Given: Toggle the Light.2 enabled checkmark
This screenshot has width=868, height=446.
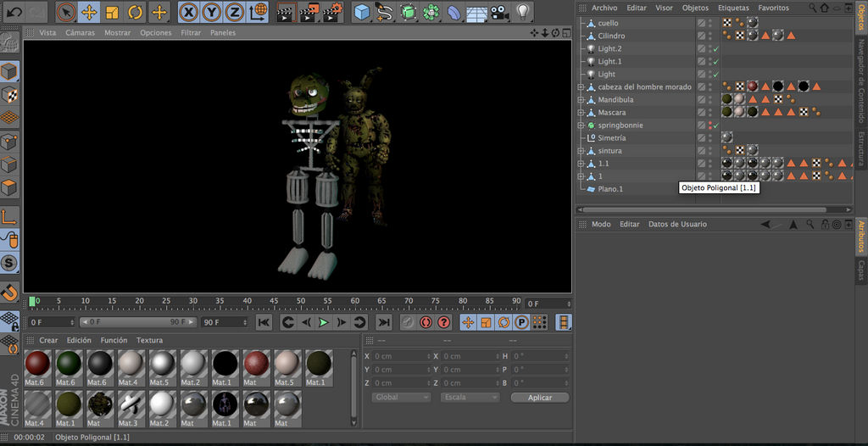Looking at the screenshot, I should pos(715,49).
